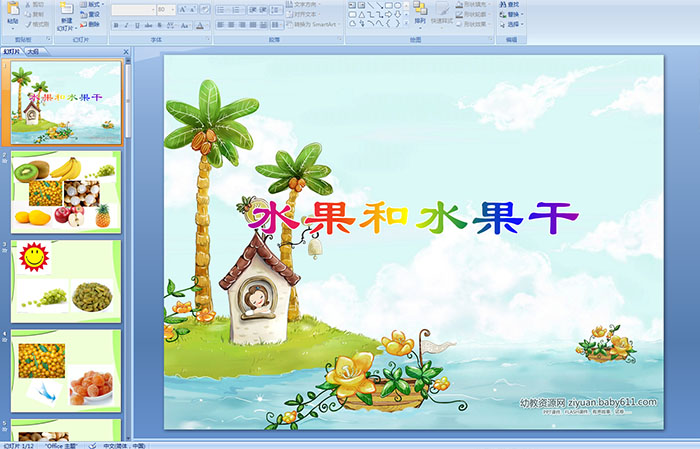
Task: Select the Text Box shape icon
Action: click(x=353, y=5)
